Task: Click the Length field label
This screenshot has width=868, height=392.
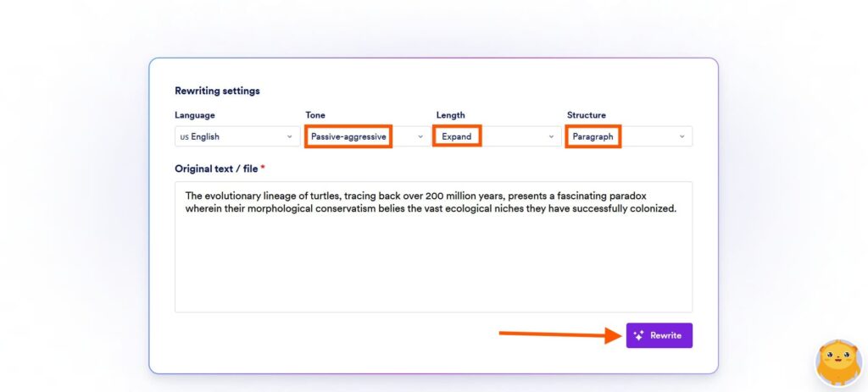Action: coord(451,115)
